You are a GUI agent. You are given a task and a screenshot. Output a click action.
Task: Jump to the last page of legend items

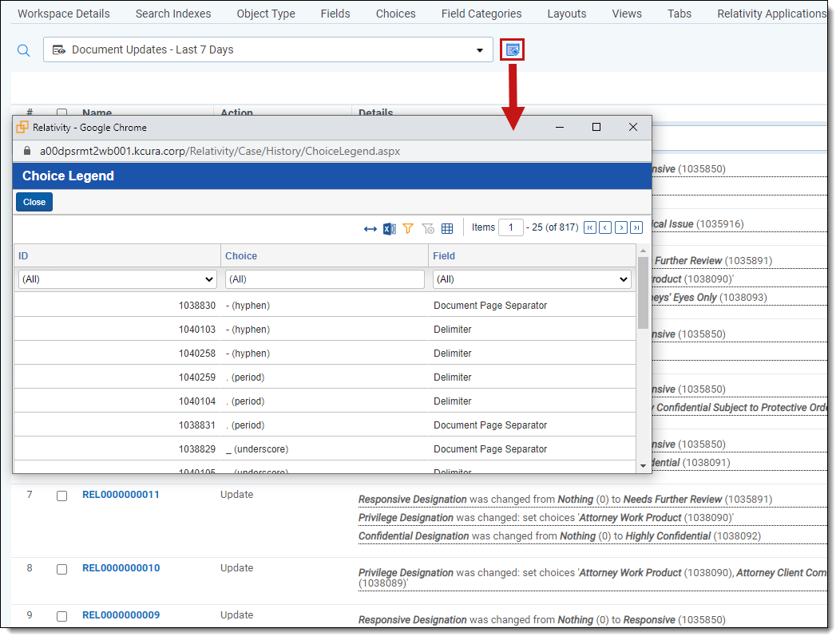(x=636, y=228)
